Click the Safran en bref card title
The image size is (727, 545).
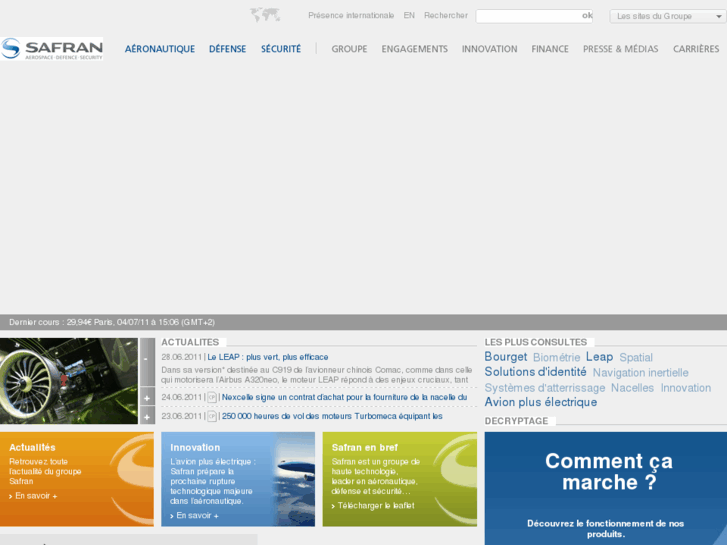pos(365,448)
